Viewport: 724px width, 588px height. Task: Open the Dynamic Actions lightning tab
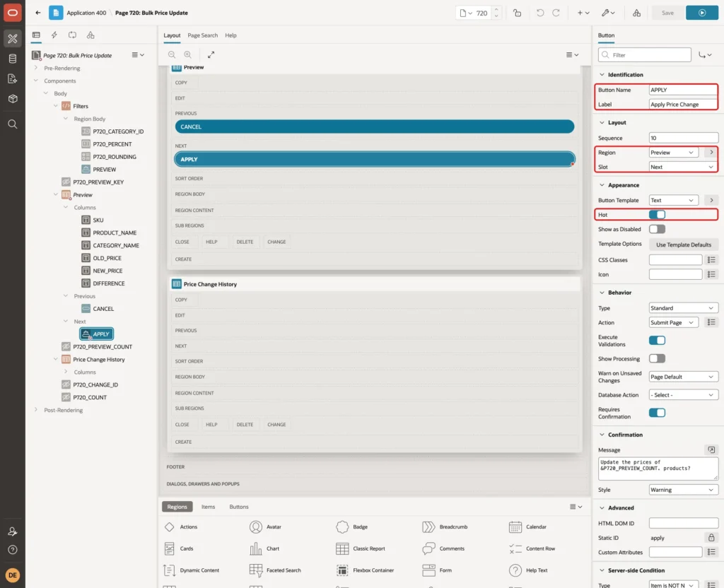click(x=54, y=35)
